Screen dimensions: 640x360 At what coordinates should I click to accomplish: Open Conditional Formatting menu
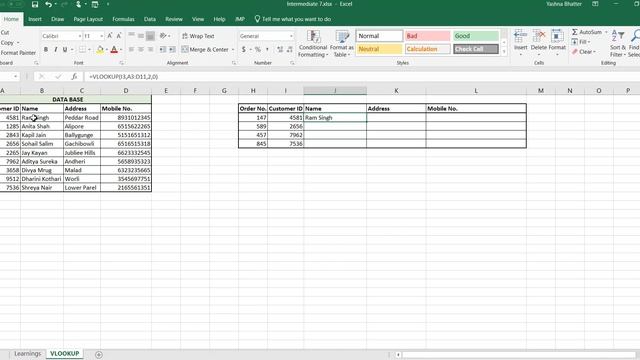point(313,44)
